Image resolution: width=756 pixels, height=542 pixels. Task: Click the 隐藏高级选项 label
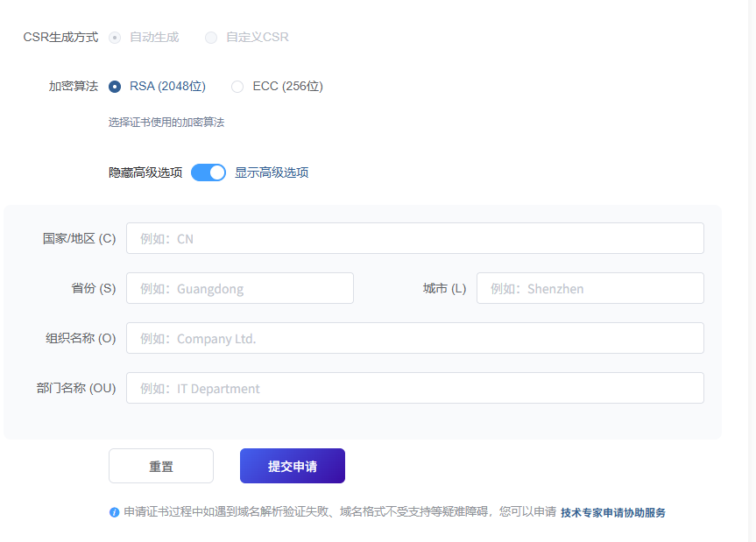tap(145, 172)
